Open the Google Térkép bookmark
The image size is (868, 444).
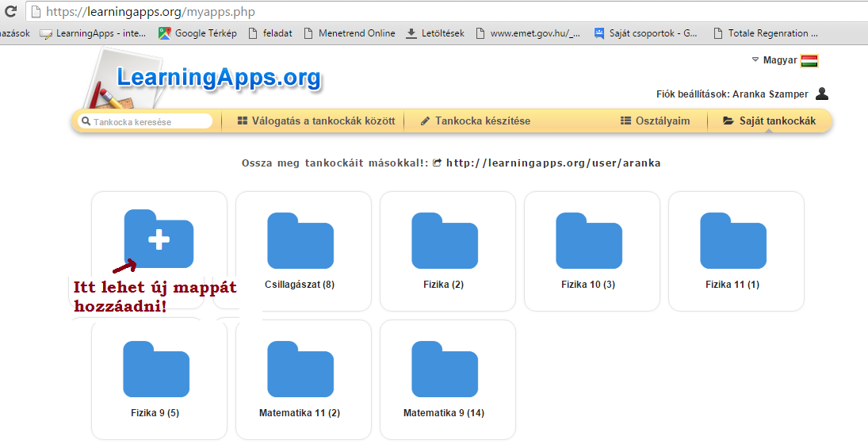pos(197,33)
